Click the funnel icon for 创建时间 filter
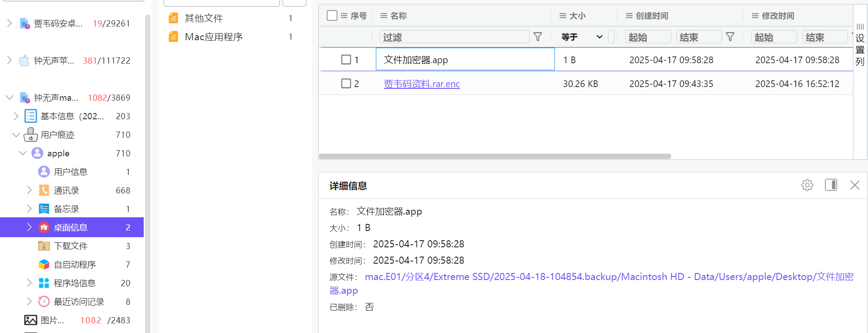Viewport: 868px width, 333px height. pos(730,37)
